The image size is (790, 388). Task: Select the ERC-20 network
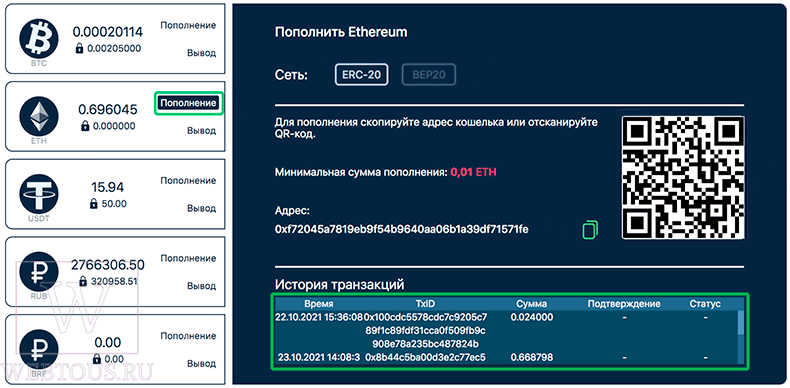362,75
